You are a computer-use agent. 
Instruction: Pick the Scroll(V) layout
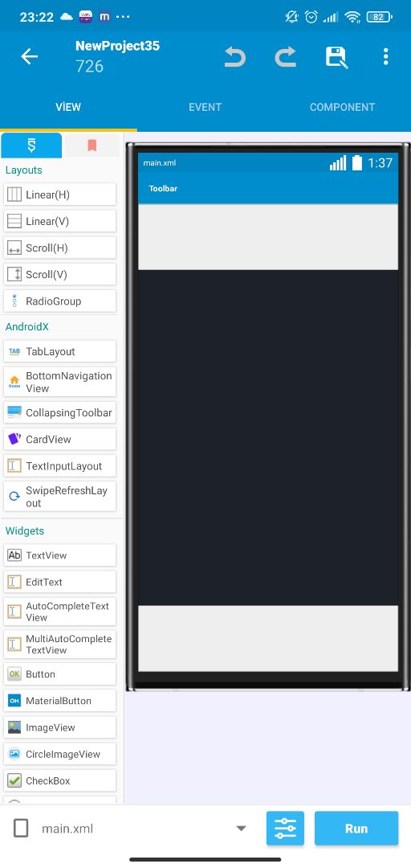click(59, 275)
